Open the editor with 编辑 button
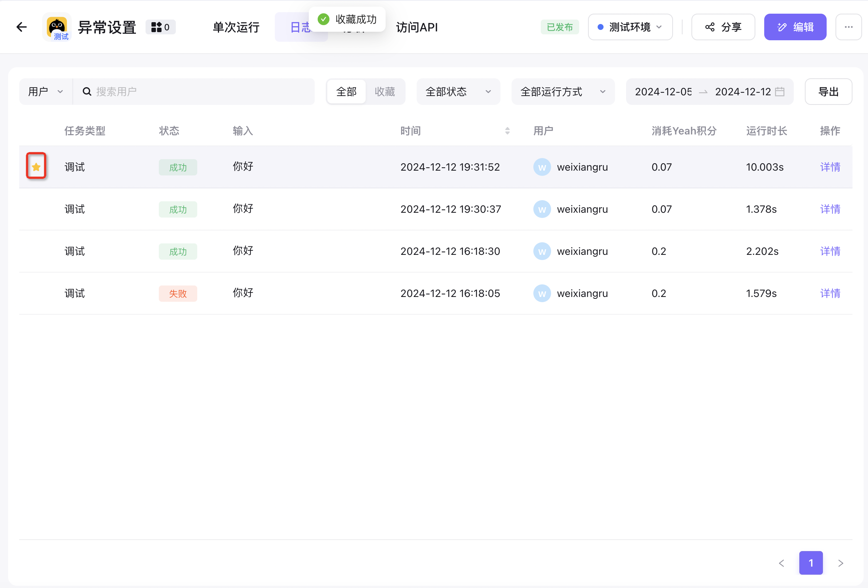Screen dimensions: 868x588 pyautogui.click(x=795, y=27)
